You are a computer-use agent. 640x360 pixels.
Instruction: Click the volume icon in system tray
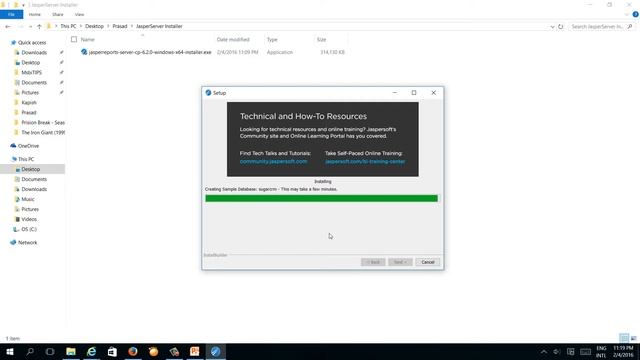(x=557, y=351)
